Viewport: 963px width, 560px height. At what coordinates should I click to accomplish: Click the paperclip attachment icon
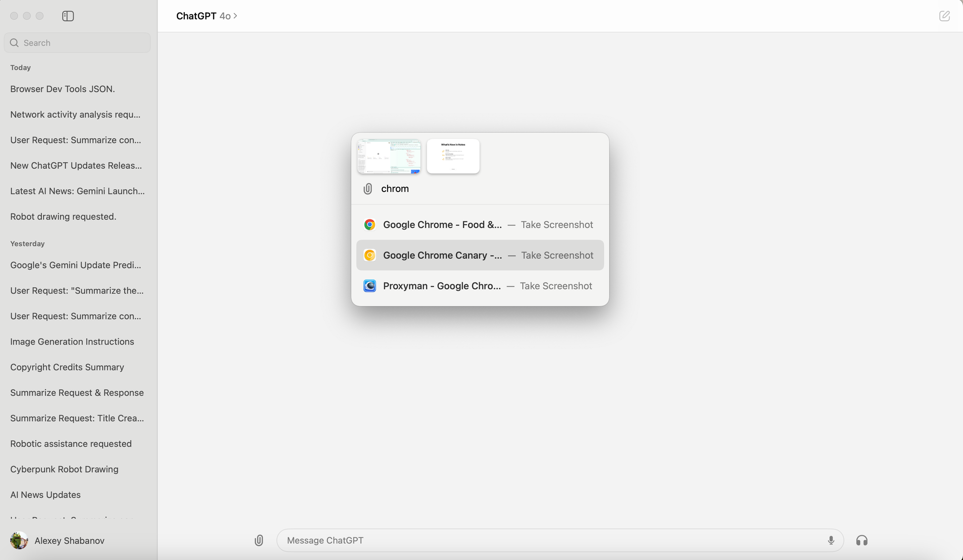[259, 540]
